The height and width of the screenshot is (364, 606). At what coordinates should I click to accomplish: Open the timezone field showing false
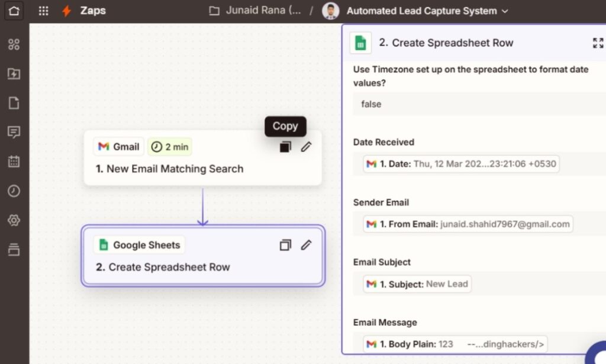tap(479, 104)
